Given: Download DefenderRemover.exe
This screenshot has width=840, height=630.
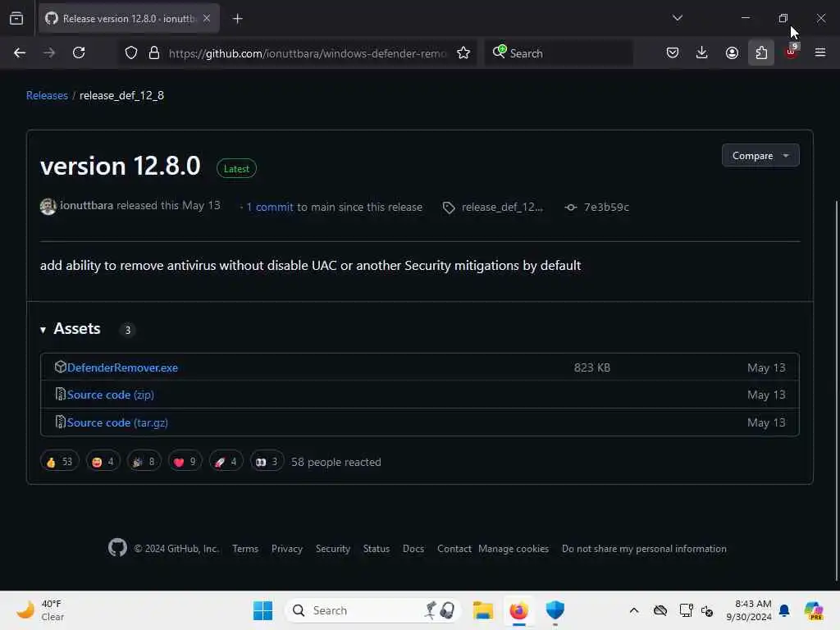Looking at the screenshot, I should [x=122, y=367].
